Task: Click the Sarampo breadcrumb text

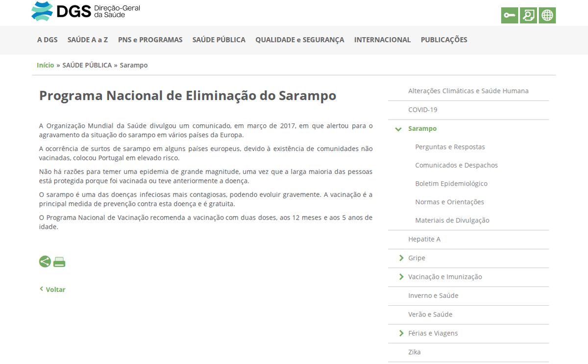Action: (134, 65)
